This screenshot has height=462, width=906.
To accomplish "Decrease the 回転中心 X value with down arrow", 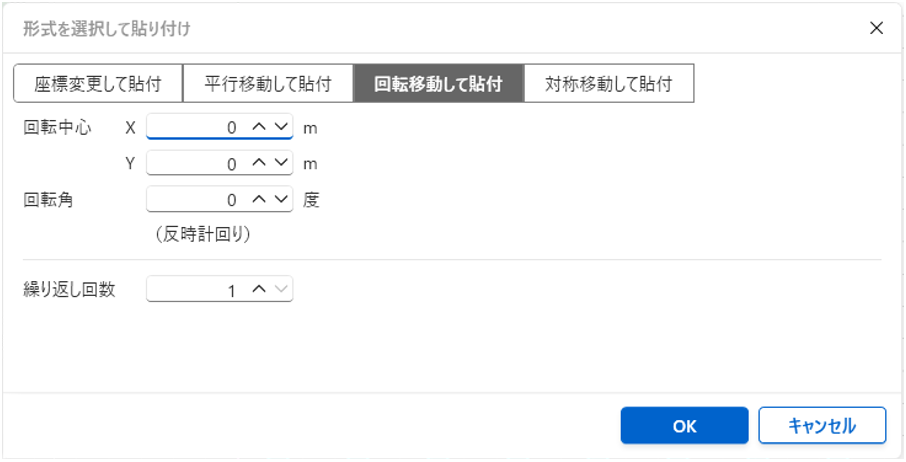I will pyautogui.click(x=281, y=128).
